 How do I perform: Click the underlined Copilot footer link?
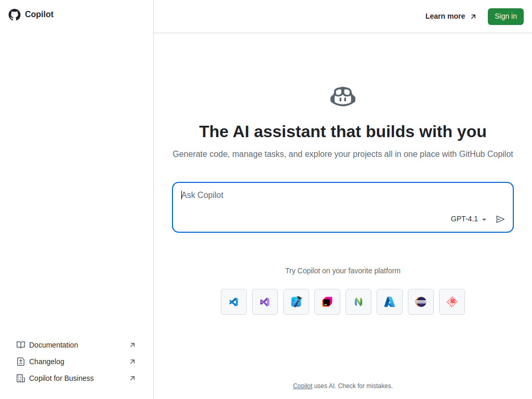click(x=302, y=386)
